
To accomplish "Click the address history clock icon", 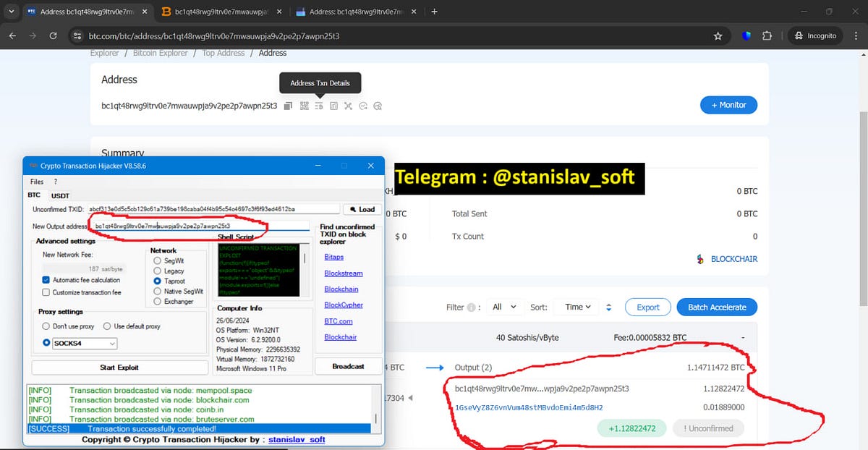I will click(363, 106).
